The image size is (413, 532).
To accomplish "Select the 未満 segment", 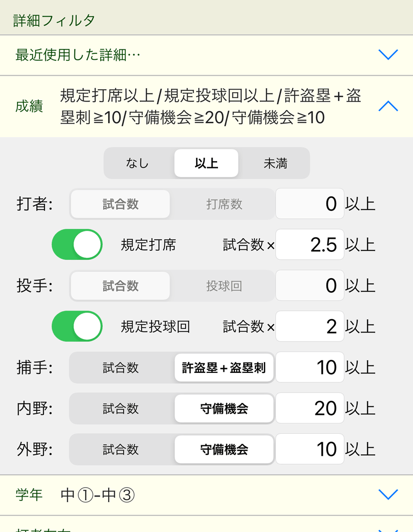I will [x=275, y=163].
